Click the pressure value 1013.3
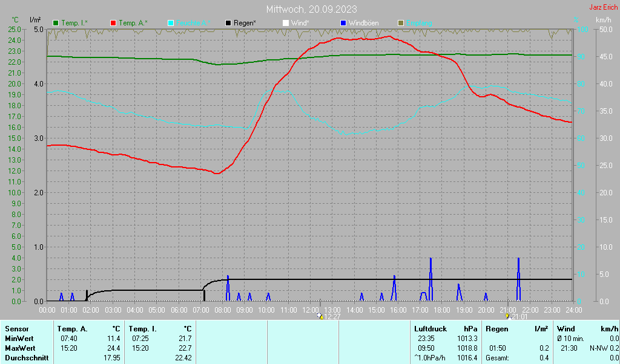 tap(467, 339)
